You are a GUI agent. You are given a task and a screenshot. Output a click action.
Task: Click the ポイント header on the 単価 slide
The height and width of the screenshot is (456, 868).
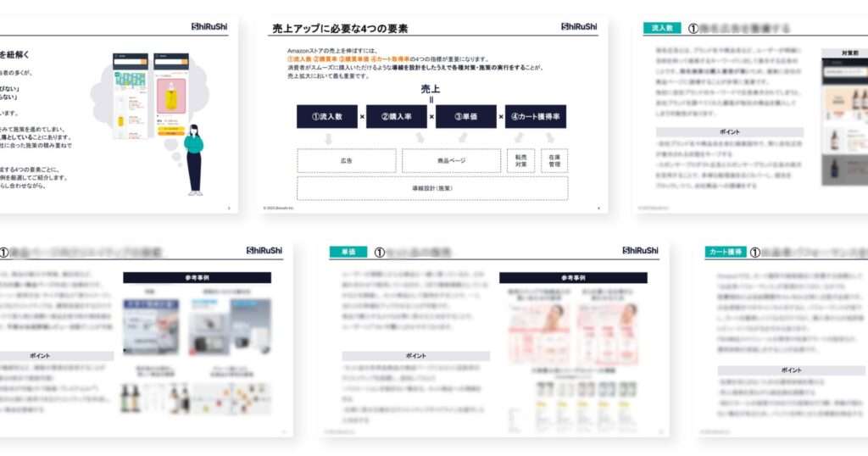click(x=415, y=356)
